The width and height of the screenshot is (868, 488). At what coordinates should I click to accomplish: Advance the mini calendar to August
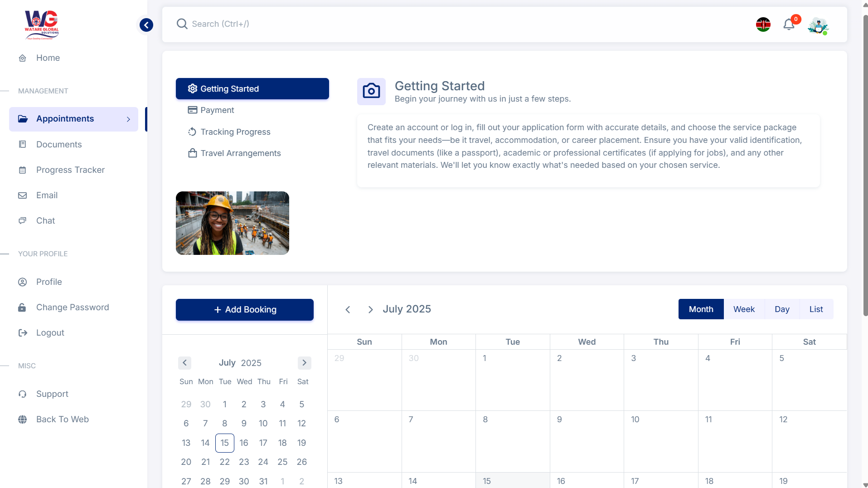click(x=304, y=363)
